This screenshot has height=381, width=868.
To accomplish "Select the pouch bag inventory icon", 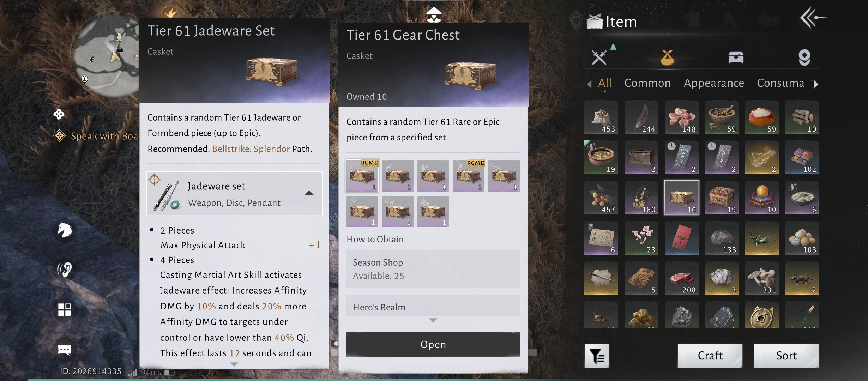I will click(x=667, y=58).
